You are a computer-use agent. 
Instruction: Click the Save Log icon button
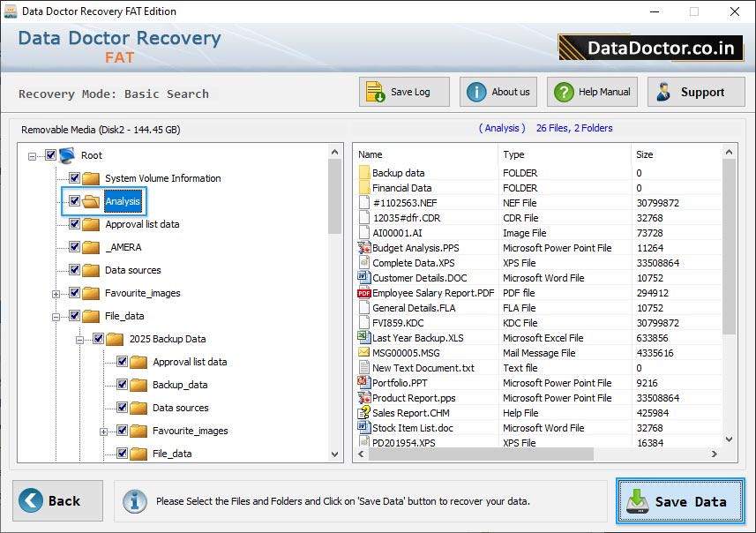tap(375, 93)
